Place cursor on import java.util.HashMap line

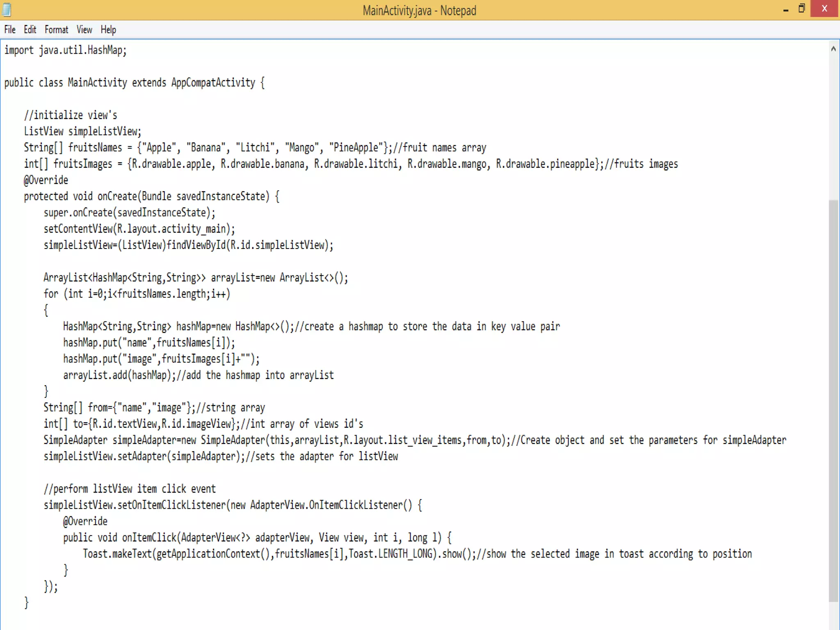click(x=66, y=50)
